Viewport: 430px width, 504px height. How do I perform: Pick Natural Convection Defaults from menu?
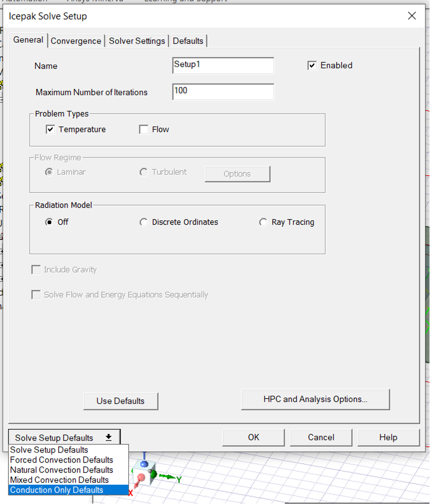point(61,470)
